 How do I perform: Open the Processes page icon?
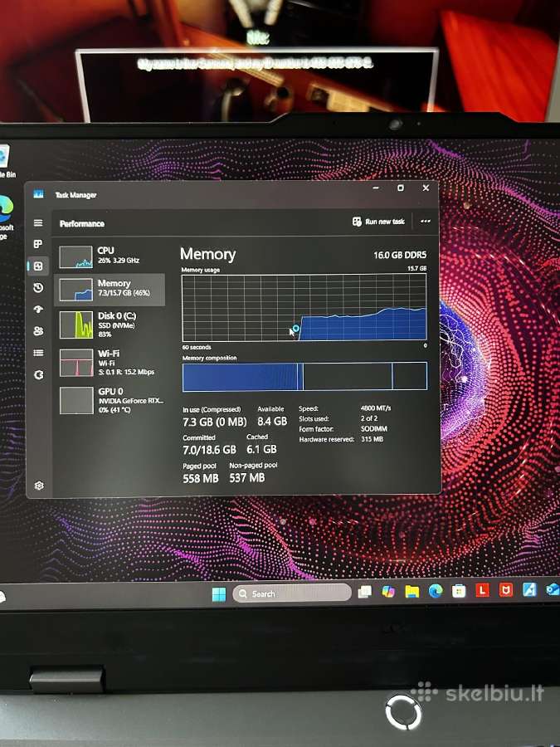[38, 244]
